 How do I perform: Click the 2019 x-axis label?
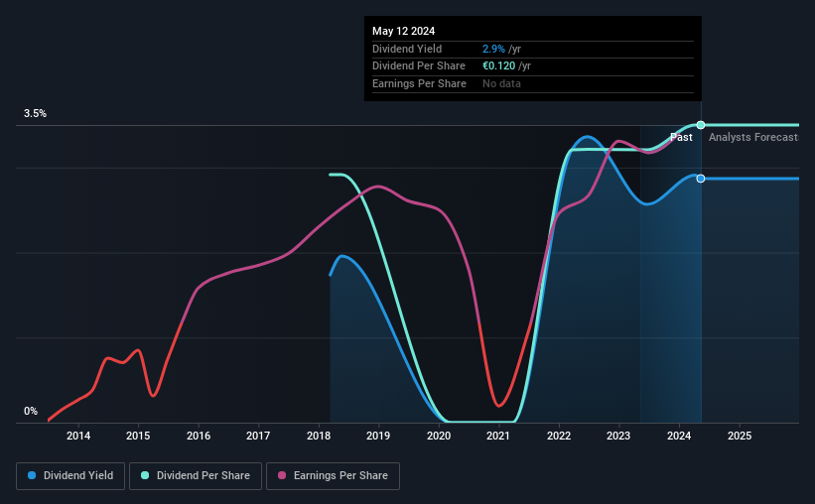tap(378, 436)
